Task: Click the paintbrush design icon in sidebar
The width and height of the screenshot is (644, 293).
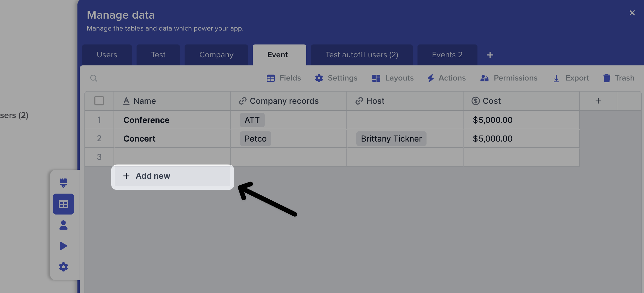Action: point(63,183)
